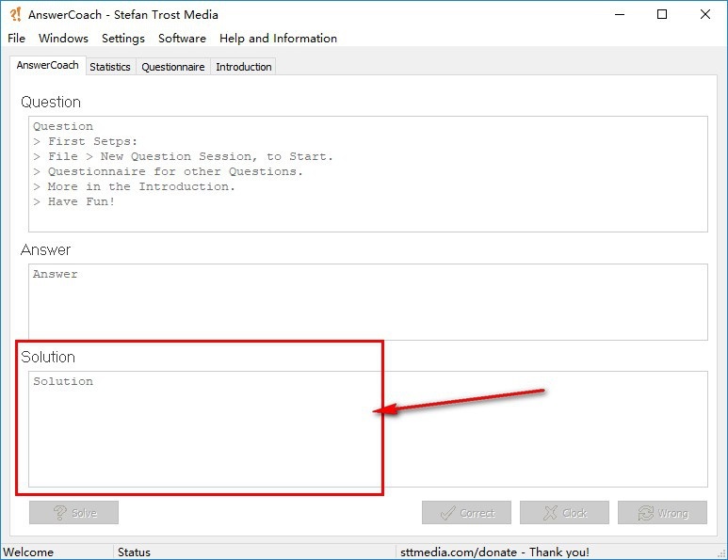Switch to the AnswerCoach tab
This screenshot has height=560, width=728.
click(x=47, y=65)
